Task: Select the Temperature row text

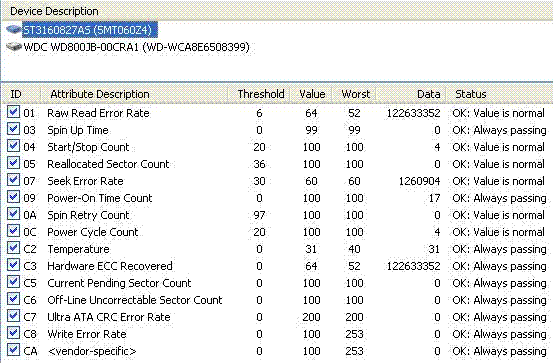Action: 78,249
